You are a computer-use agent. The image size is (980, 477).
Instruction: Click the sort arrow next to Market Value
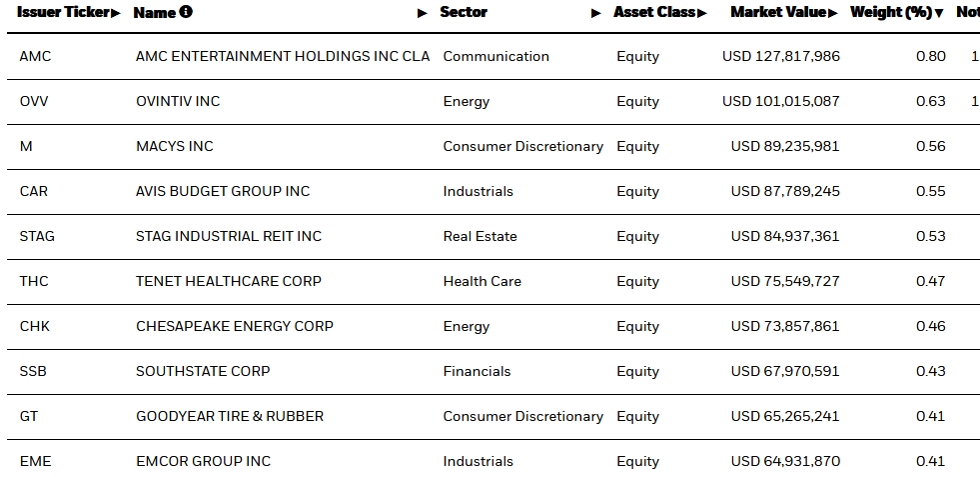click(x=834, y=13)
